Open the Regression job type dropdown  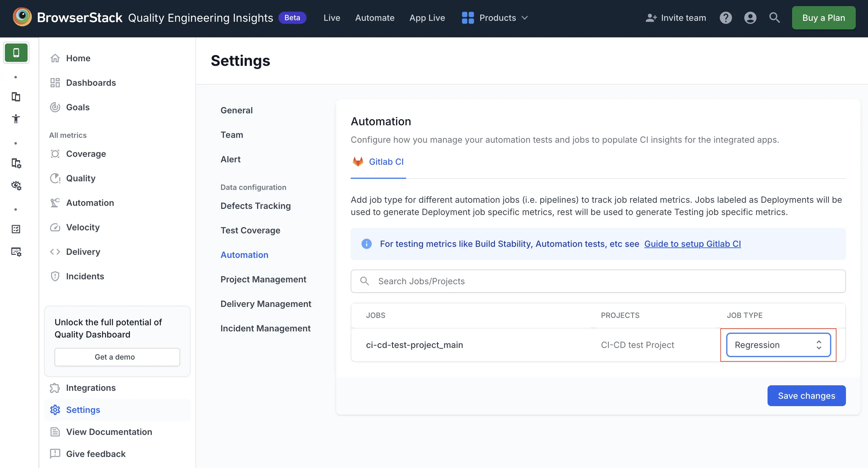tap(778, 345)
